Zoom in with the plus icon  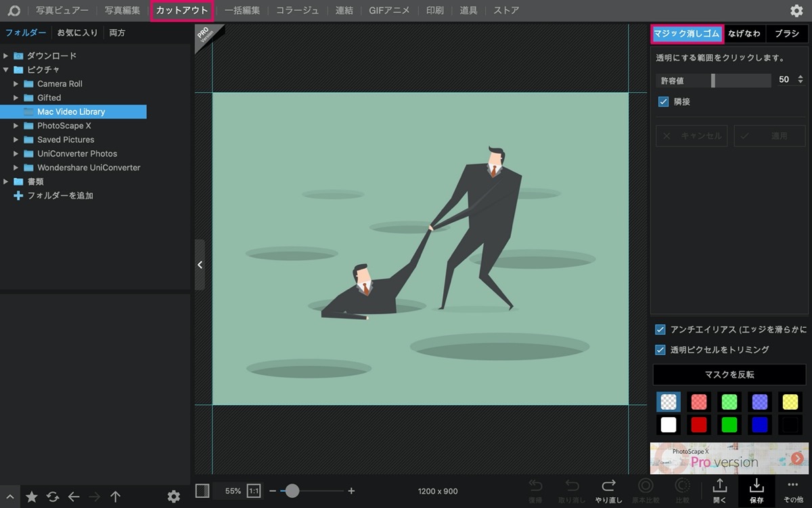point(351,491)
